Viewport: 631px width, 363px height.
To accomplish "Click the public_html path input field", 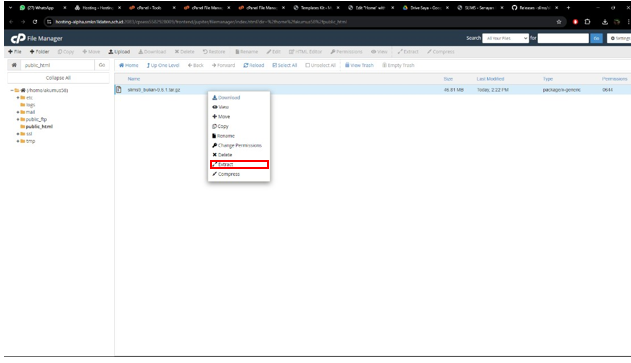I will coord(58,65).
